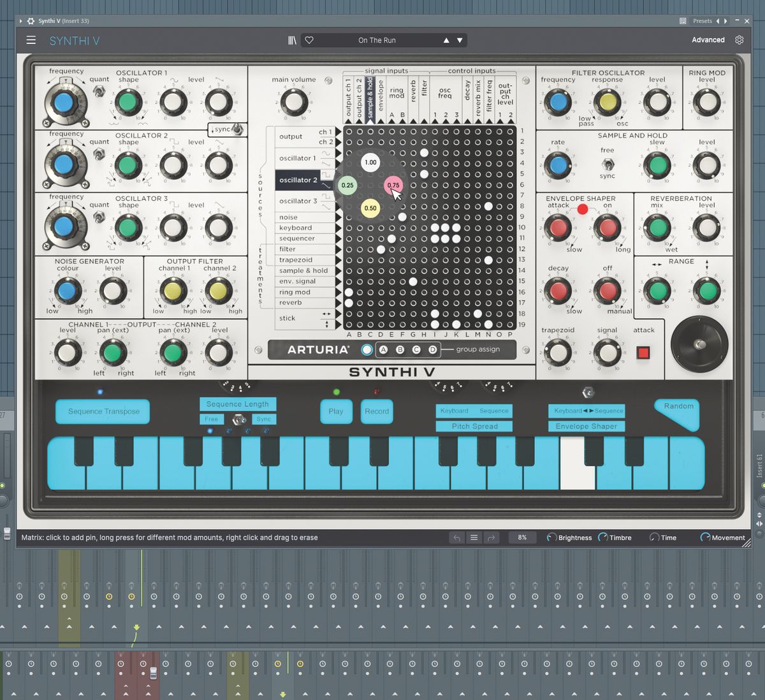Click Envelope Shaper red attack knob
This screenshot has width=765, height=700.
tap(558, 227)
